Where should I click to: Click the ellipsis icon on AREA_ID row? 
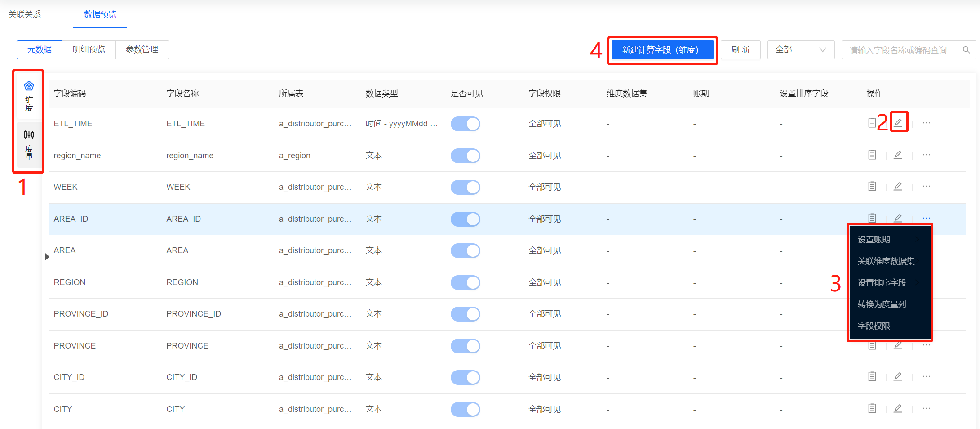coord(926,218)
